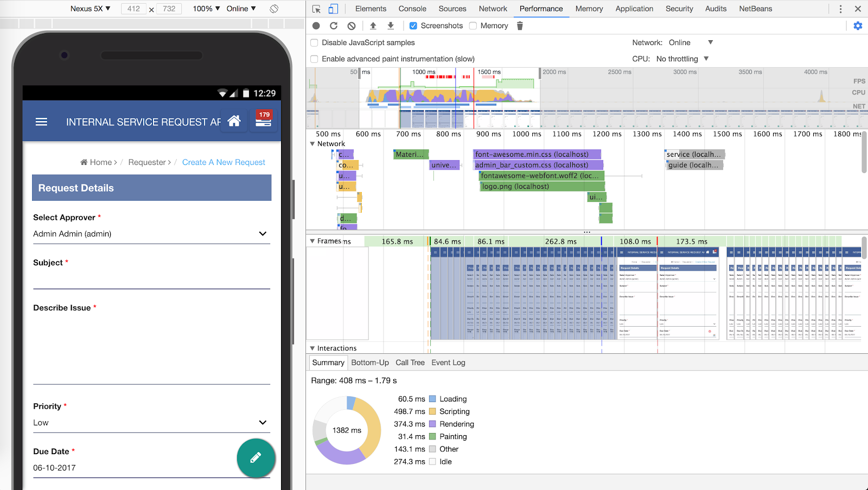Open the Audits tab
This screenshot has width=868, height=490.
tap(716, 9)
